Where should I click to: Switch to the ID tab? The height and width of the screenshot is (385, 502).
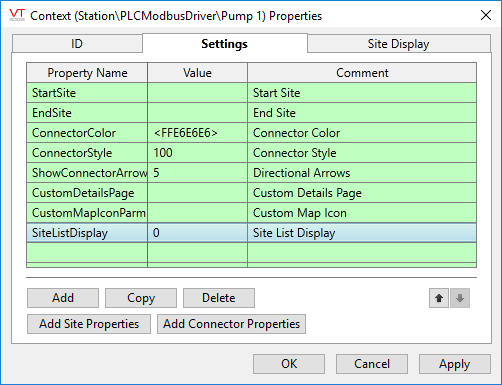pyautogui.click(x=77, y=44)
